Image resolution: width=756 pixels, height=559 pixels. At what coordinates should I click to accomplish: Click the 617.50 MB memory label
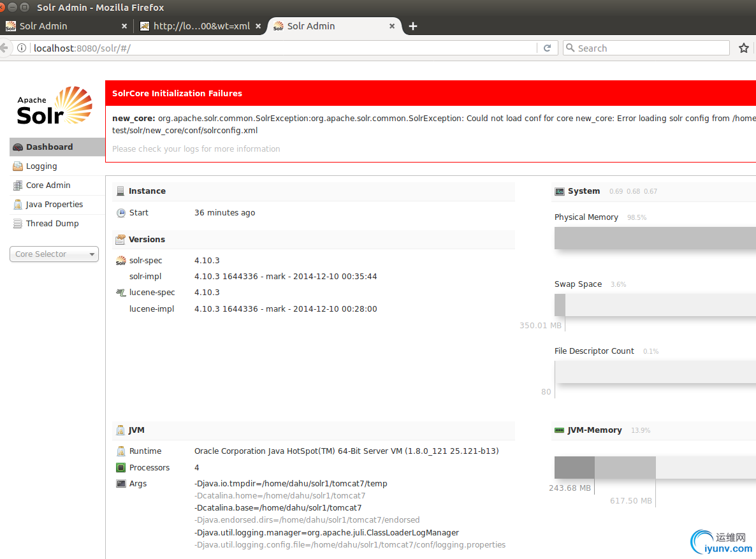click(630, 500)
